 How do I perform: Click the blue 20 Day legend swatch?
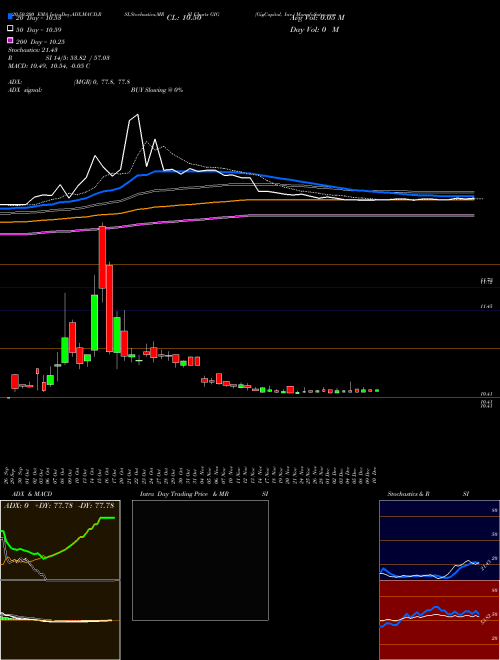10,17
